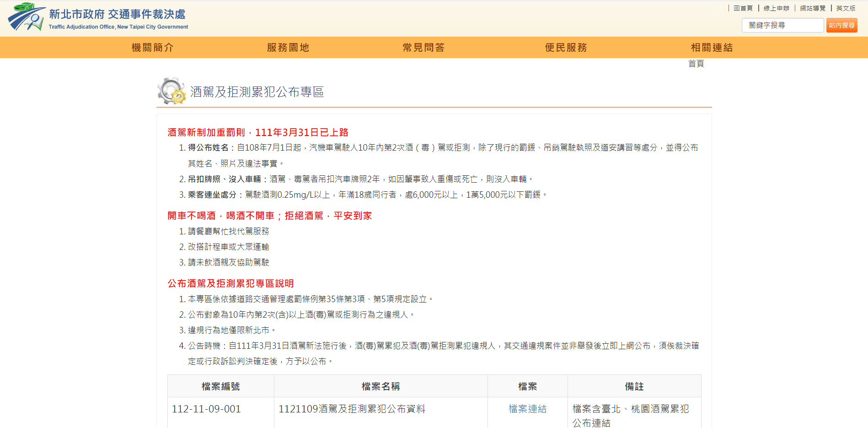Viewport: 868px width, 428px height.
Task: Open the 檔案連結 link in the table
Action: 527,409
